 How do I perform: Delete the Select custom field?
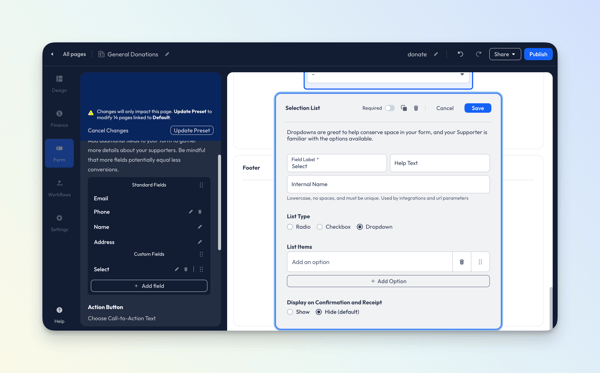(x=186, y=269)
